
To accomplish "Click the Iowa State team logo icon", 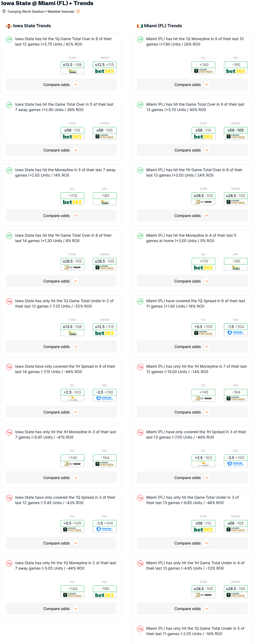I will tap(9, 26).
